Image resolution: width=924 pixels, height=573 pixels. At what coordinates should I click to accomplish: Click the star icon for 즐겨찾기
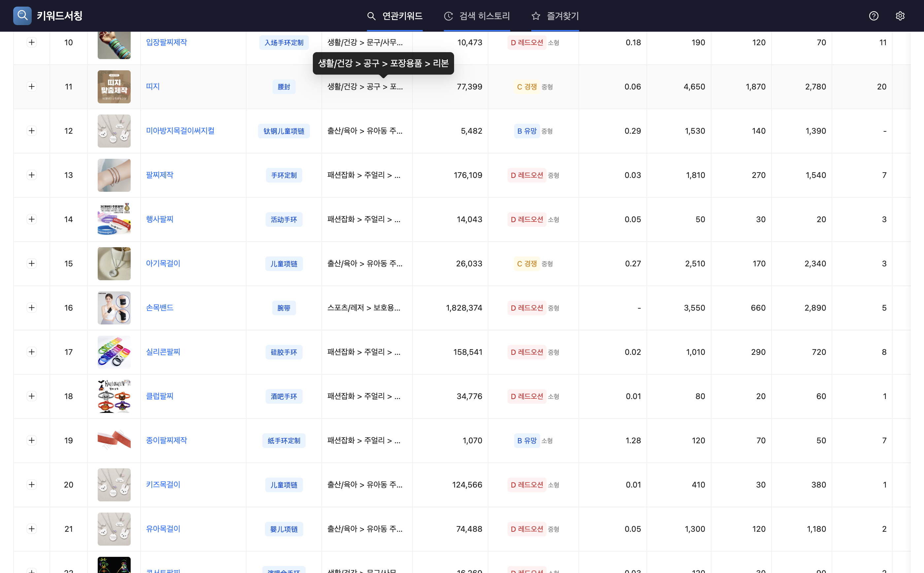point(536,16)
